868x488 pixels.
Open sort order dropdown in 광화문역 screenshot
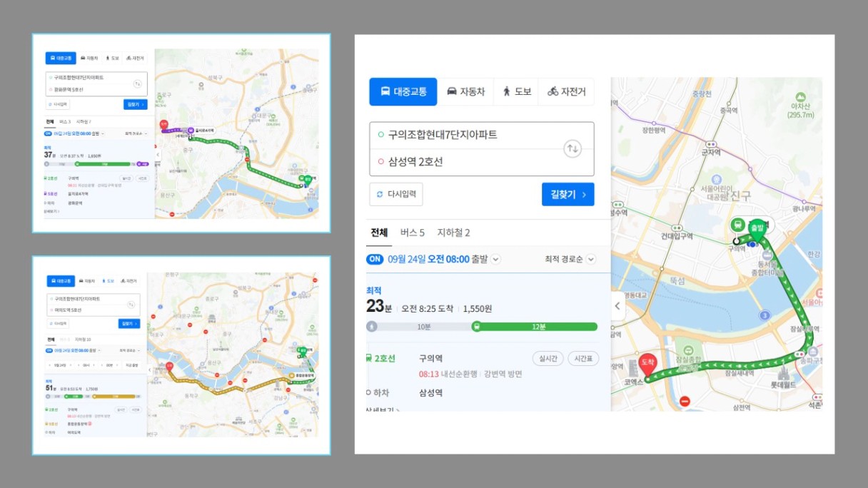tap(136, 133)
